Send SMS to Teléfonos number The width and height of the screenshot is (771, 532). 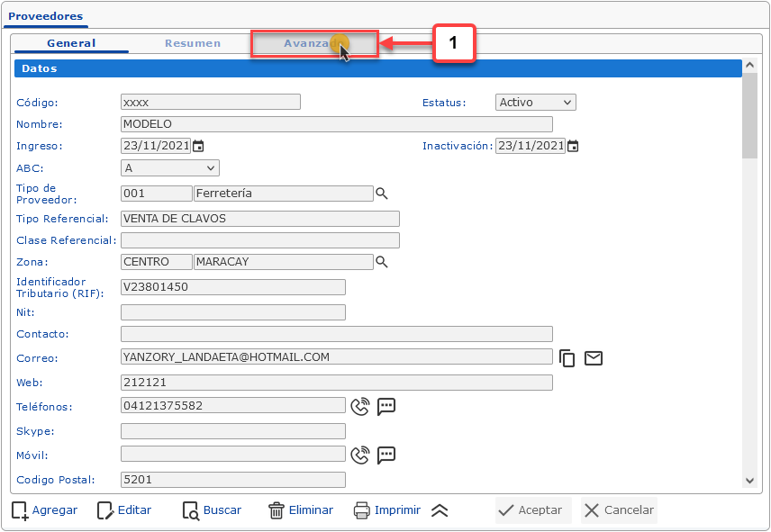[386, 406]
